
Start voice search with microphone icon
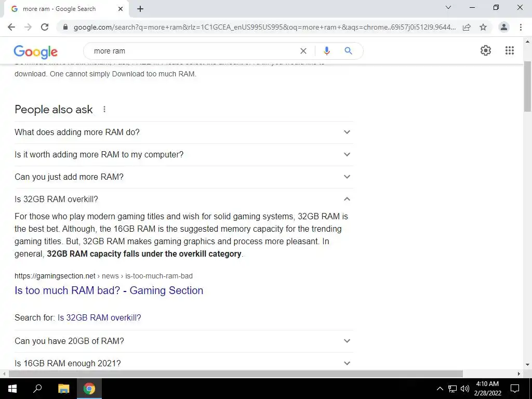(326, 51)
